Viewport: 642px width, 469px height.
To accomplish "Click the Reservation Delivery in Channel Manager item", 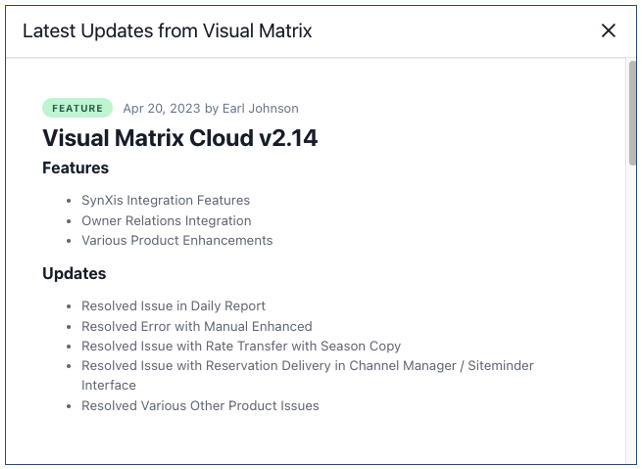I will click(307, 366).
